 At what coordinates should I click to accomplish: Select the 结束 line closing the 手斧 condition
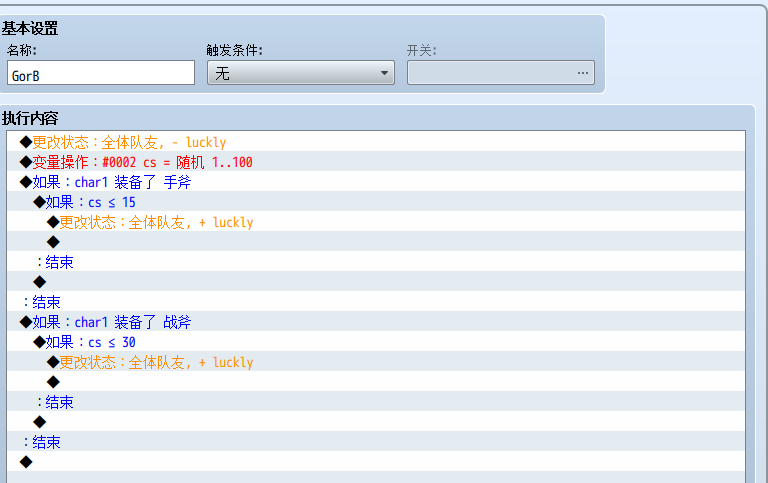pyautogui.click(x=376, y=302)
